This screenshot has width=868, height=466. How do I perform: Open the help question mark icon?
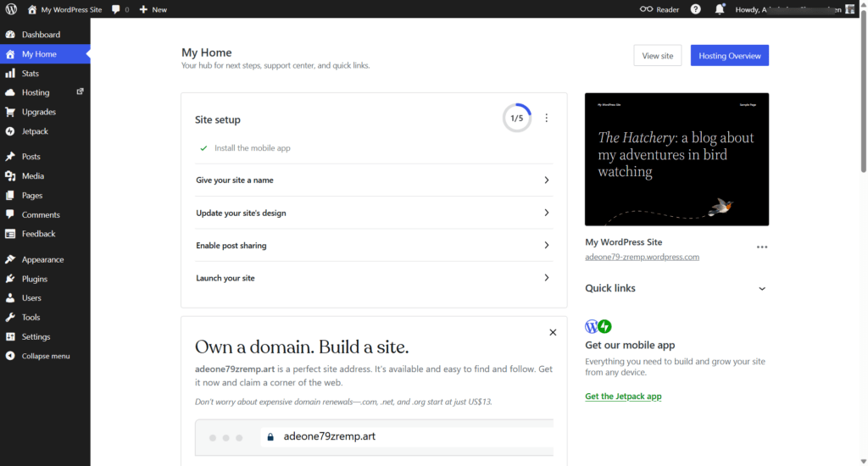695,8
